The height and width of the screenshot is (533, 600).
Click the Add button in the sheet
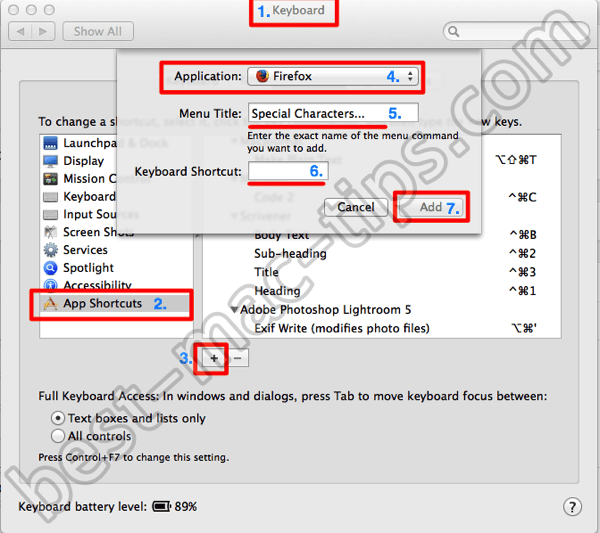click(x=431, y=207)
